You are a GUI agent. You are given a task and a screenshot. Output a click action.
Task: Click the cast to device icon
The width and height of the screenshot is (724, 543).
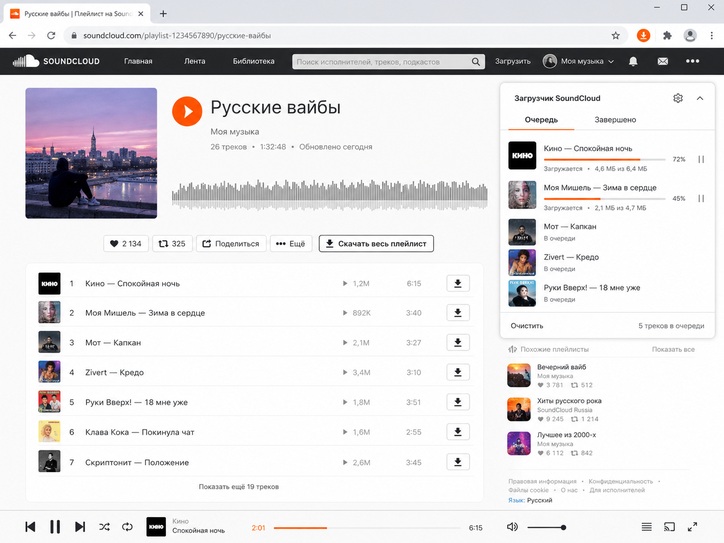click(669, 527)
